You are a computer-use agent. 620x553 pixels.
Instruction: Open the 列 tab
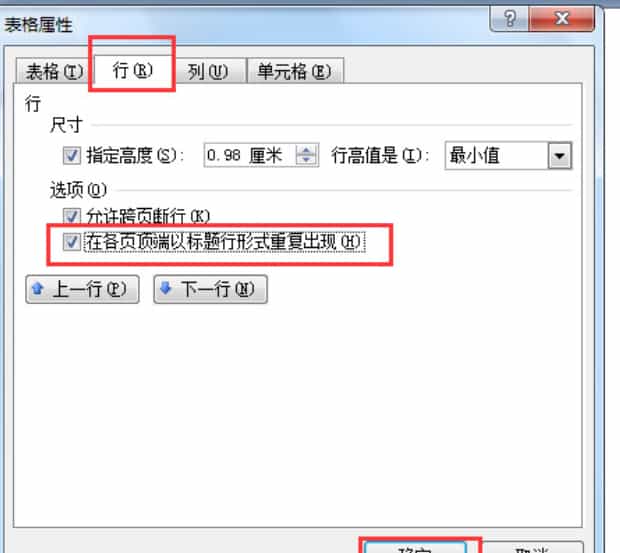pyautogui.click(x=209, y=72)
